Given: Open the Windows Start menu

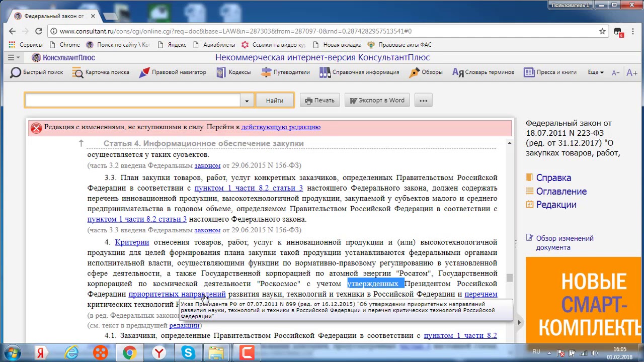Looking at the screenshot, I should [12, 353].
